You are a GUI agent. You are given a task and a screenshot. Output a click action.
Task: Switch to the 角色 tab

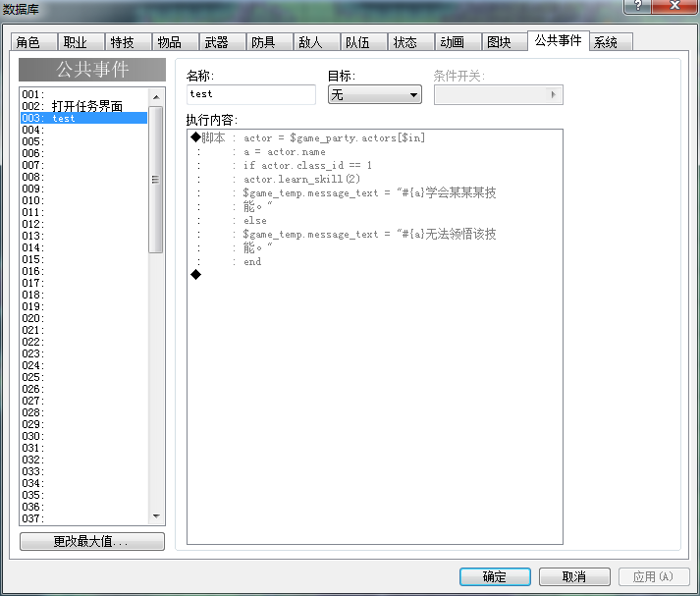tap(34, 42)
